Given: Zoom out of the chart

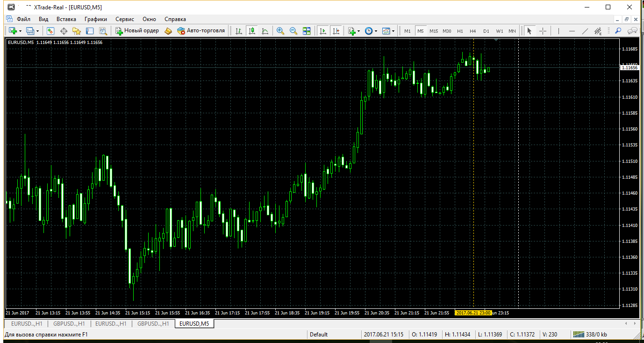Looking at the screenshot, I should (293, 31).
